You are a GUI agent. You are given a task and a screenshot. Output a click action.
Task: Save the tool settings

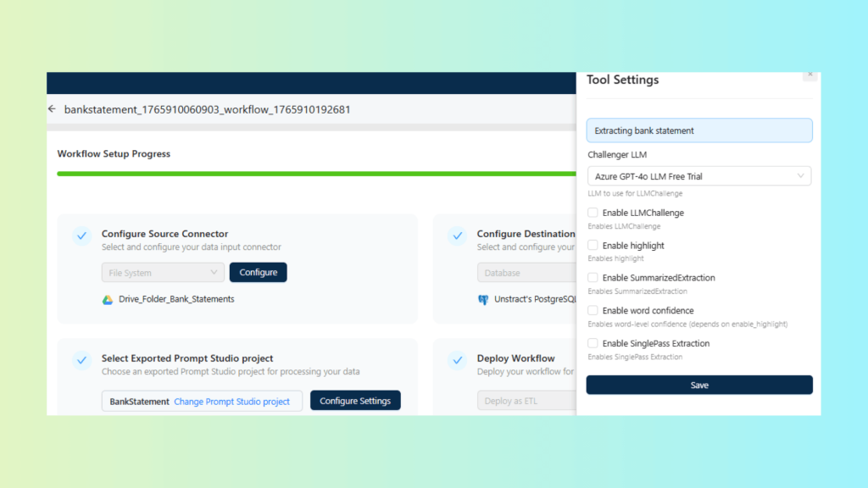pos(698,385)
